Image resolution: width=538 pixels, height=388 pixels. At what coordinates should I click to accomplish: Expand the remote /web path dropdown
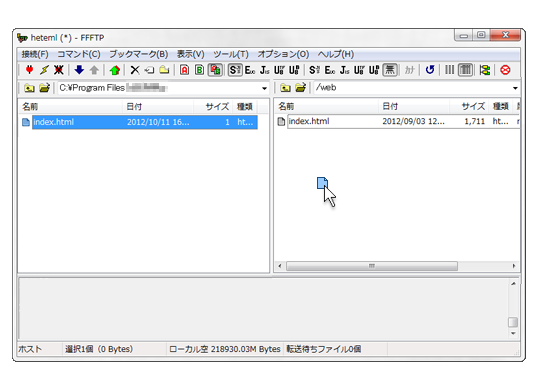click(515, 88)
